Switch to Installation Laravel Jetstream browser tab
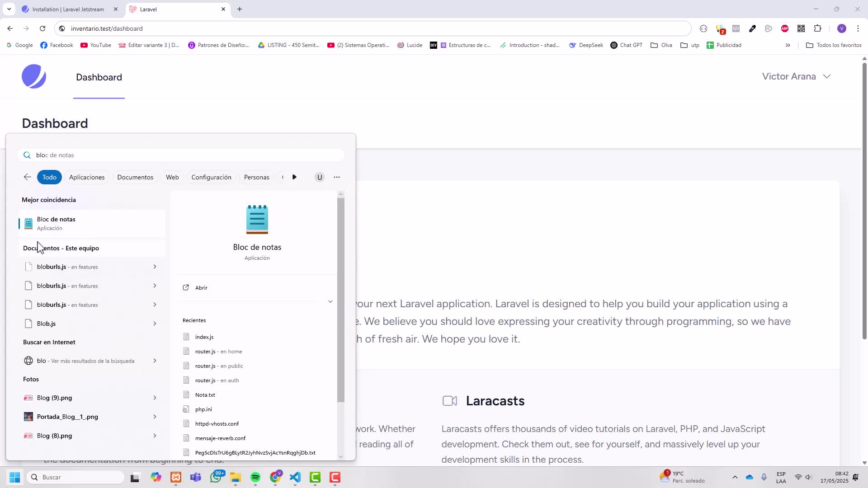868x488 pixels. [x=68, y=9]
